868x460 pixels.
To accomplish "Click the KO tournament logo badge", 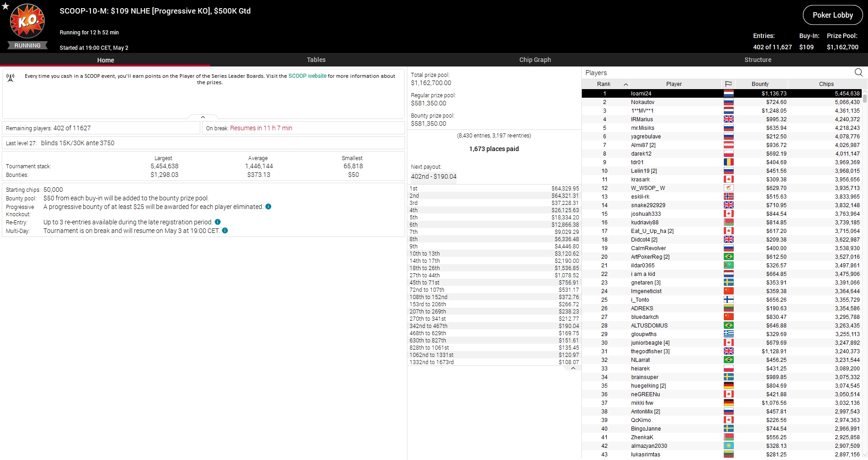I will pos(28,21).
